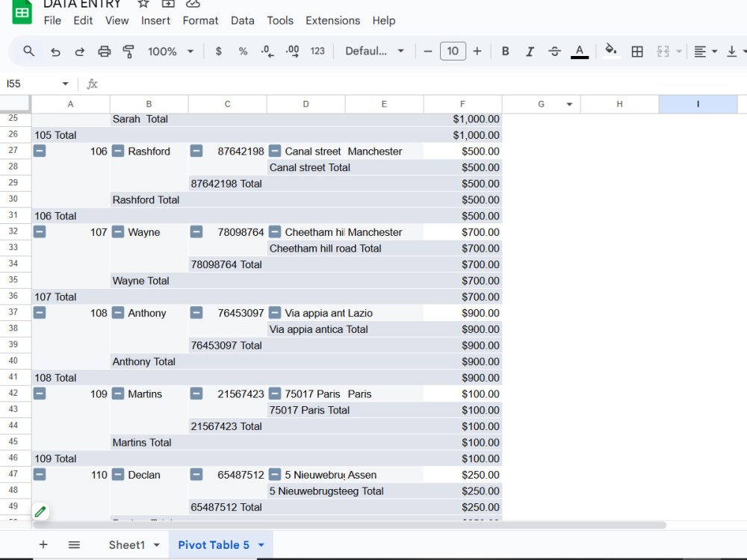
Task: Collapse the Wayne group
Action: point(118,232)
